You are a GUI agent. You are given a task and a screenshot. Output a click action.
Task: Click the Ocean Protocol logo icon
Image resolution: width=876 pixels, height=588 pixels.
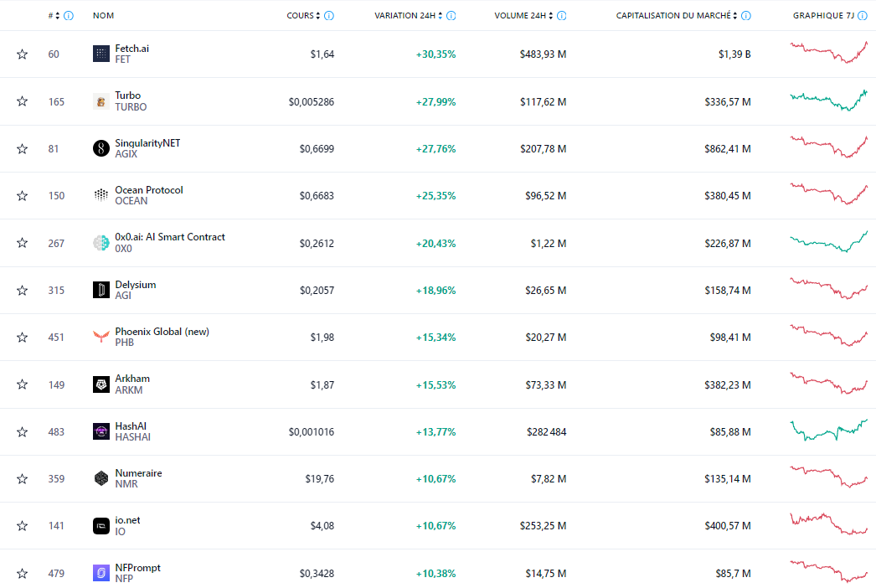click(x=101, y=195)
